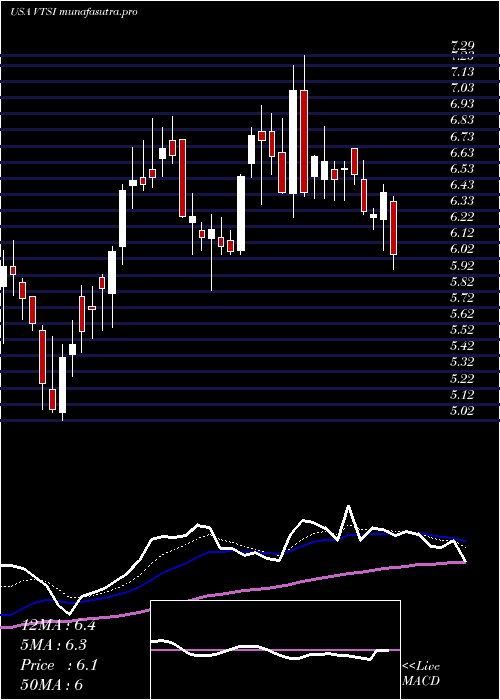Click the 6.12 price axis label

pyautogui.click(x=462, y=233)
